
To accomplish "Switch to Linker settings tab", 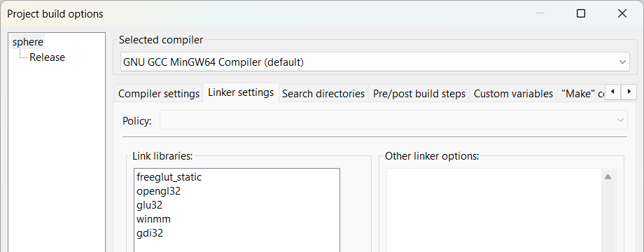I will click(x=241, y=92).
